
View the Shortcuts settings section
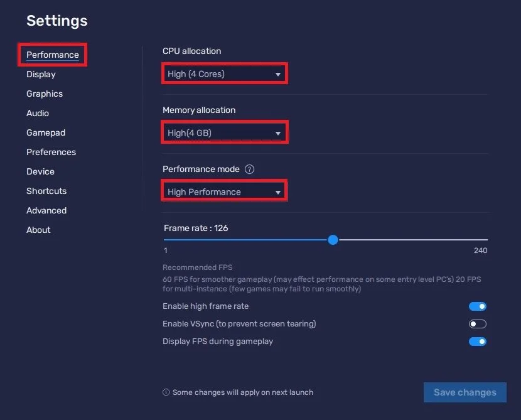(x=46, y=191)
